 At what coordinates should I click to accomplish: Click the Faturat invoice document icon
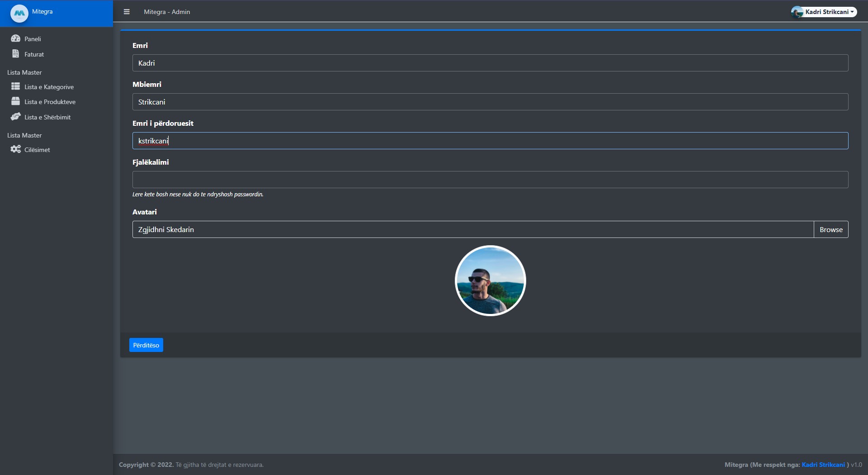(15, 54)
